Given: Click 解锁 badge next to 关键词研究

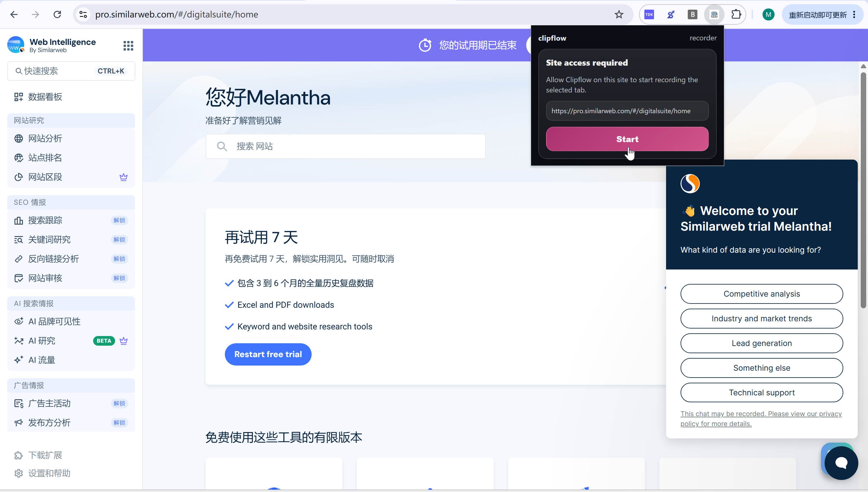Looking at the screenshot, I should pos(119,240).
